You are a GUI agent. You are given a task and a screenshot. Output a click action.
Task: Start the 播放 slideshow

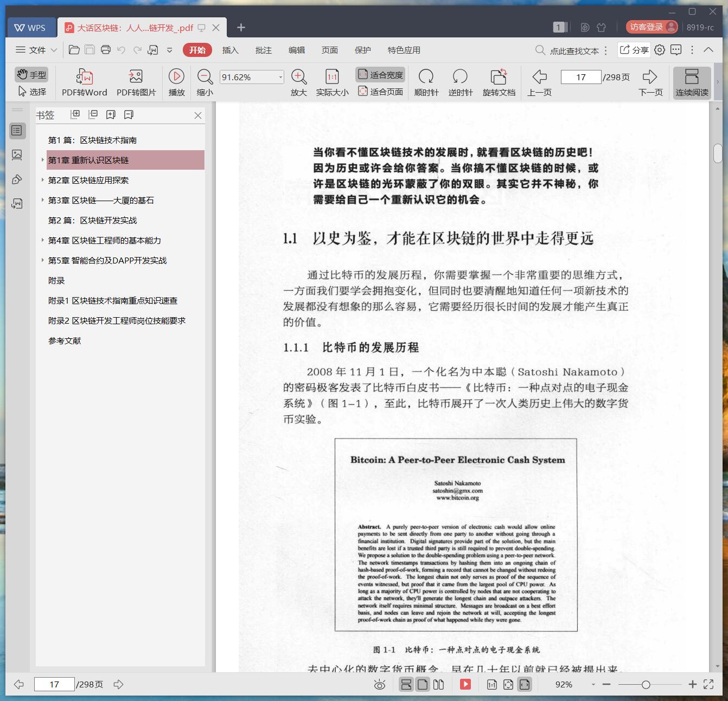[x=176, y=82]
